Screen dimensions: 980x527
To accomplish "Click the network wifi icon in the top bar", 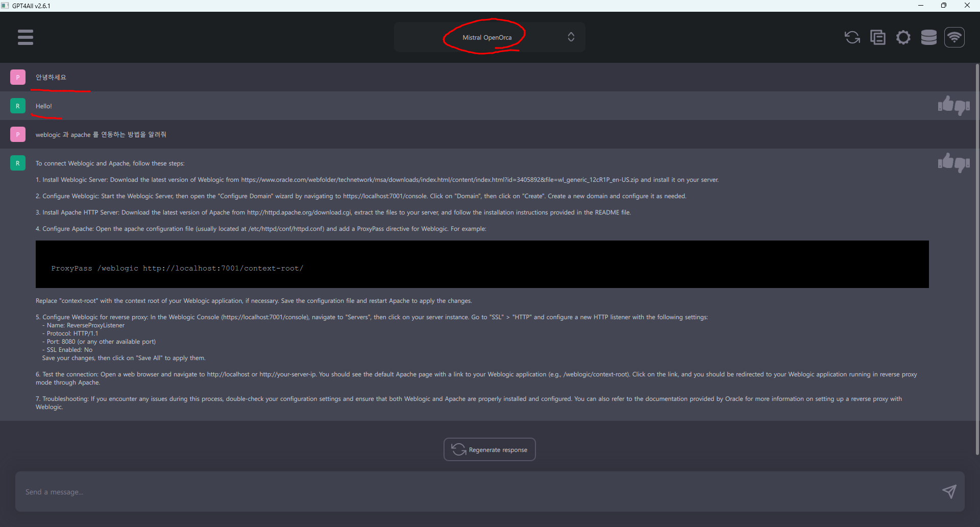I will coord(954,37).
